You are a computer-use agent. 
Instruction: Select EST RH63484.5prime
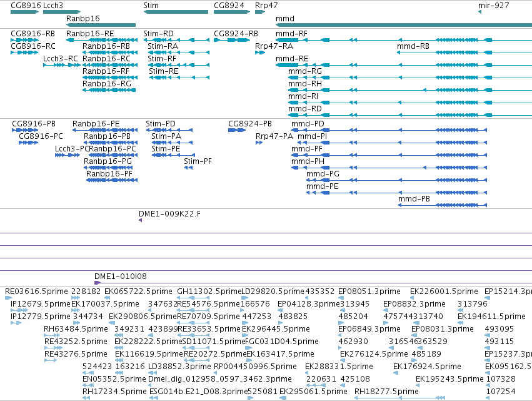click(76, 329)
